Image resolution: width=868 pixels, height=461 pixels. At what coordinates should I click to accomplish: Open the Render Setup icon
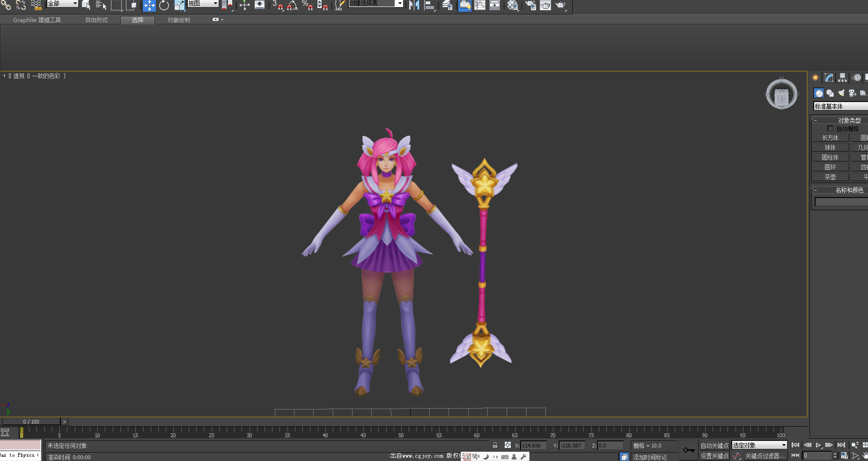[530, 5]
